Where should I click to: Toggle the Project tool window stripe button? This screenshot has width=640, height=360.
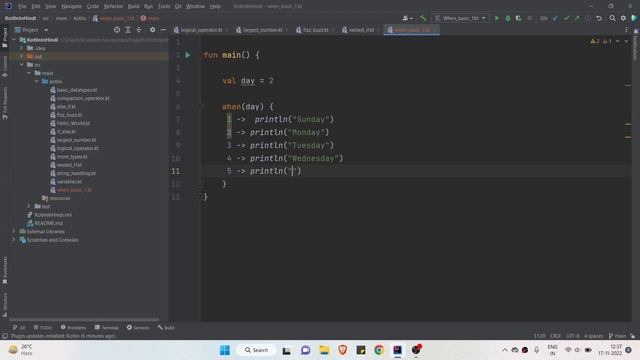[x=4, y=38]
